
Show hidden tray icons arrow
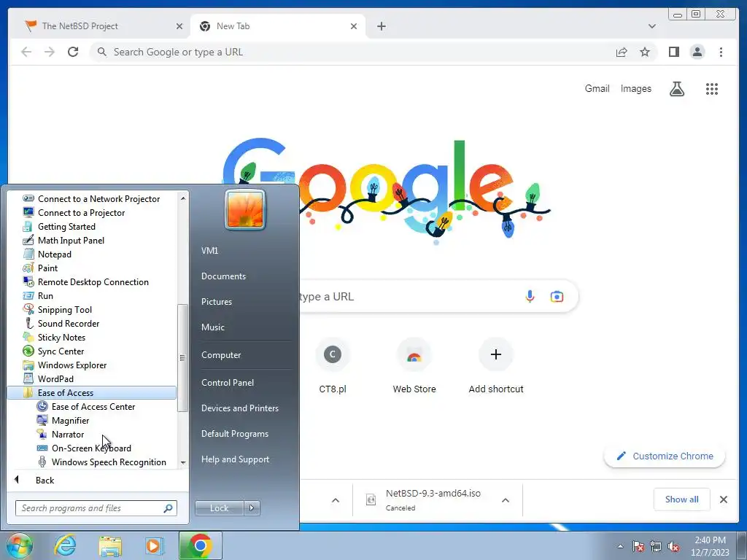(x=620, y=547)
